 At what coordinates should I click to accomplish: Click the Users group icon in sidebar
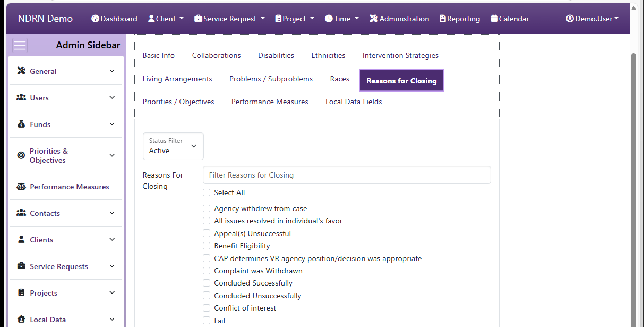click(x=21, y=97)
